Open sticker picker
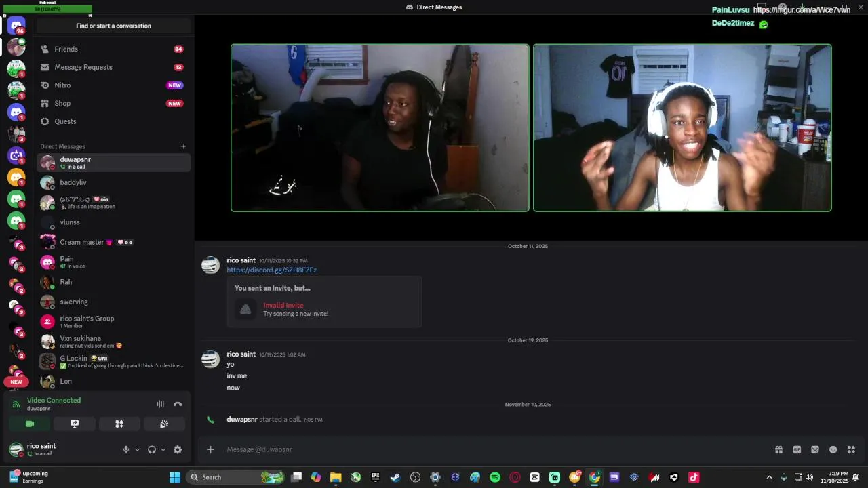This screenshot has width=868, height=488. point(815,449)
